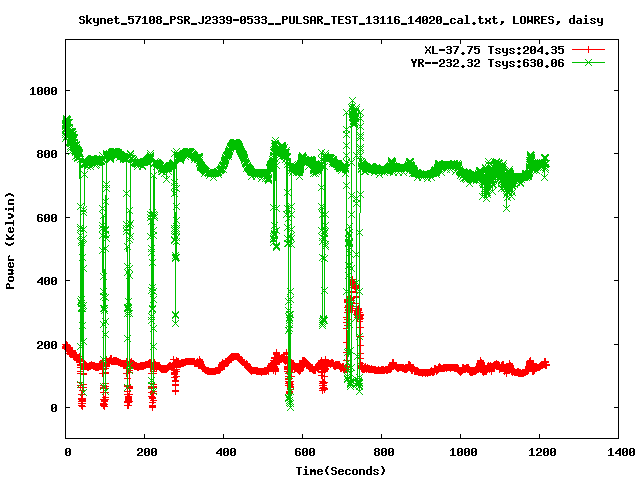The width and height of the screenshot is (640, 480).
Task: Click the 1400 x-axis tick label
Action: click(621, 452)
